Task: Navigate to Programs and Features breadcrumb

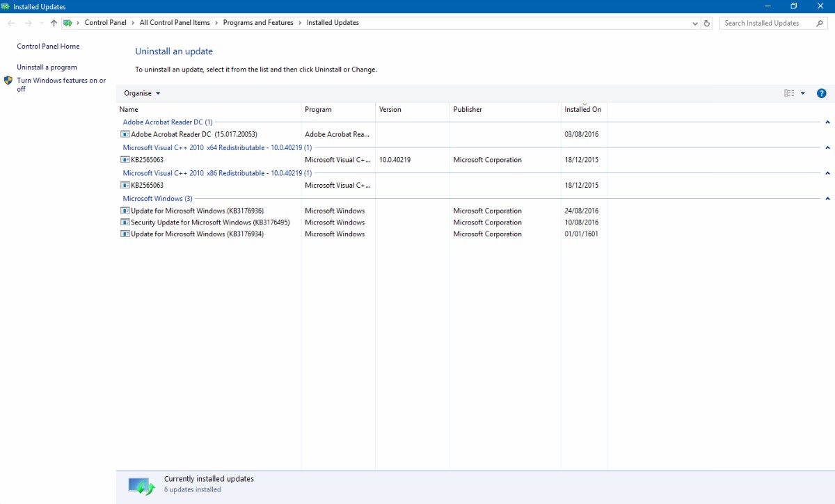Action: pos(258,23)
